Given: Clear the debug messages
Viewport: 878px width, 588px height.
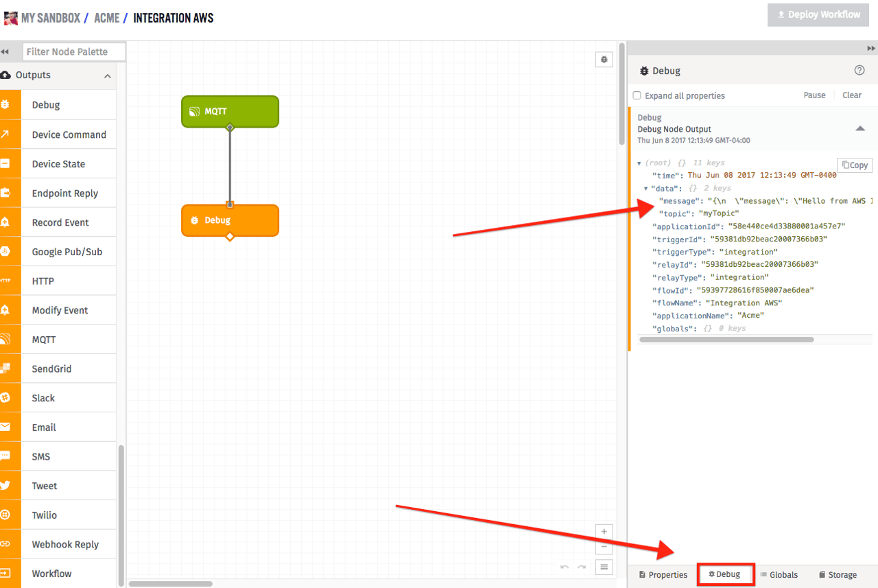Looking at the screenshot, I should click(x=851, y=95).
